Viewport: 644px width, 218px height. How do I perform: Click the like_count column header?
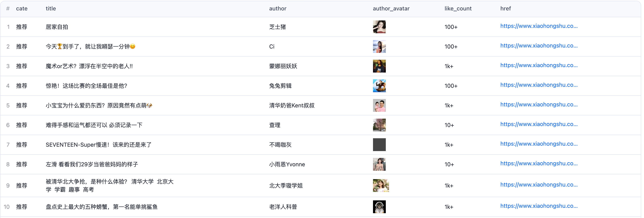point(458,9)
